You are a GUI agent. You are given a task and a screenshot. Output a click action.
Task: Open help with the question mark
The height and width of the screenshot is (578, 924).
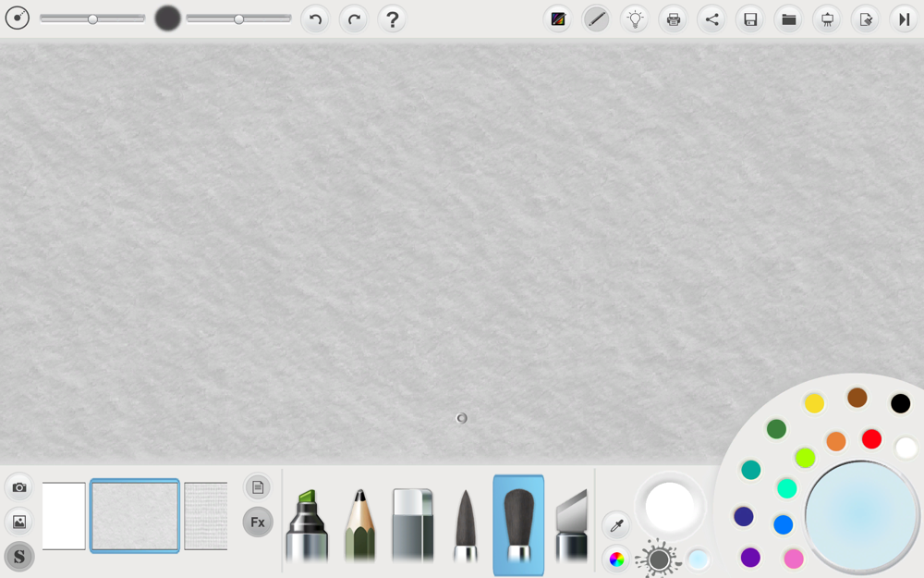[x=392, y=19]
